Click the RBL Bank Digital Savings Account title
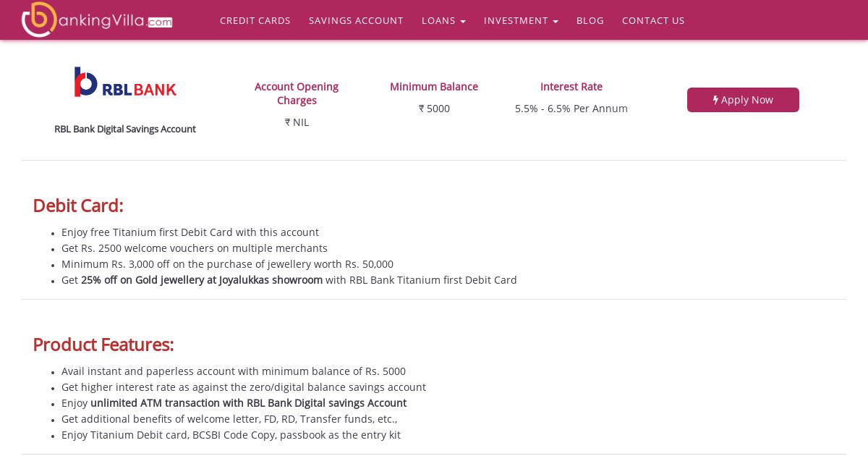 coord(125,129)
